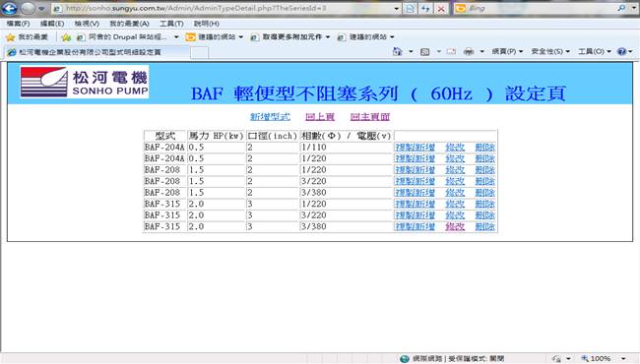640x364 pixels.
Task: Click the magnifier search icon
Action: pyautogui.click(x=621, y=8)
